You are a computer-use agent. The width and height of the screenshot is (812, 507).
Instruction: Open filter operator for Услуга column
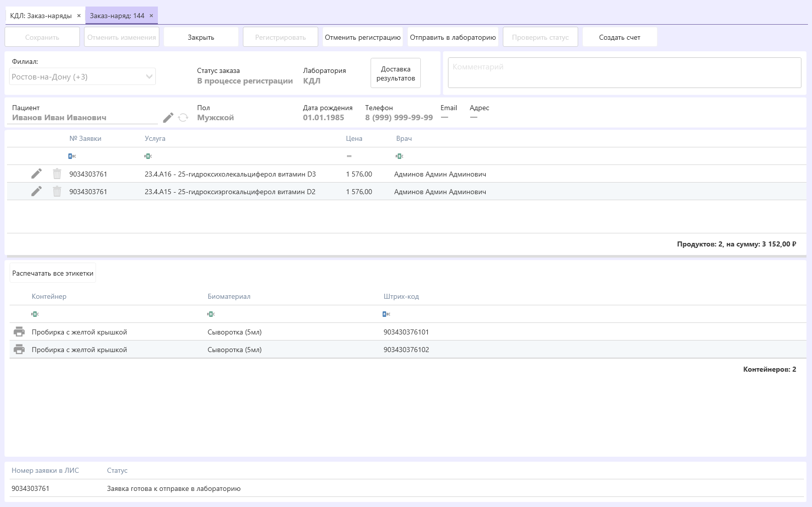pyautogui.click(x=148, y=156)
